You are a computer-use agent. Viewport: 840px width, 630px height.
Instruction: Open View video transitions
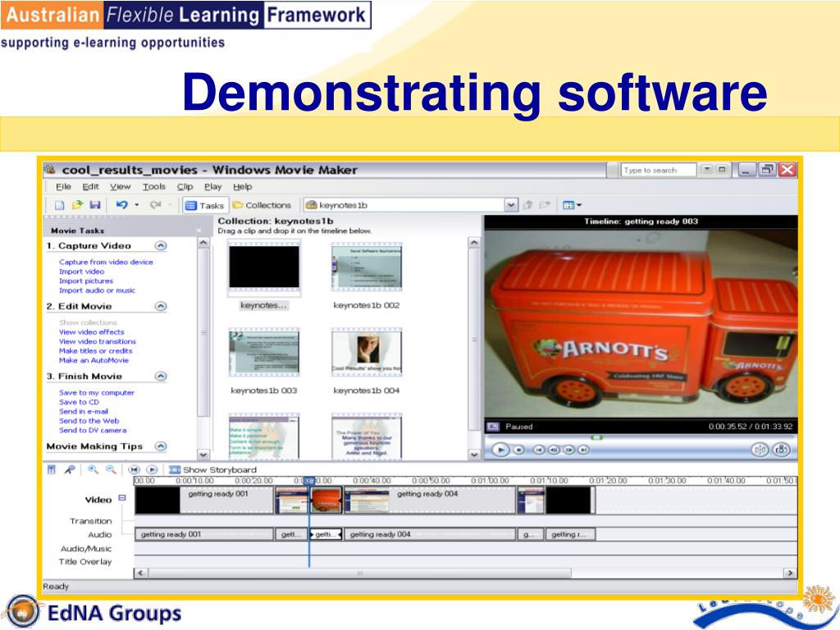pyautogui.click(x=98, y=341)
